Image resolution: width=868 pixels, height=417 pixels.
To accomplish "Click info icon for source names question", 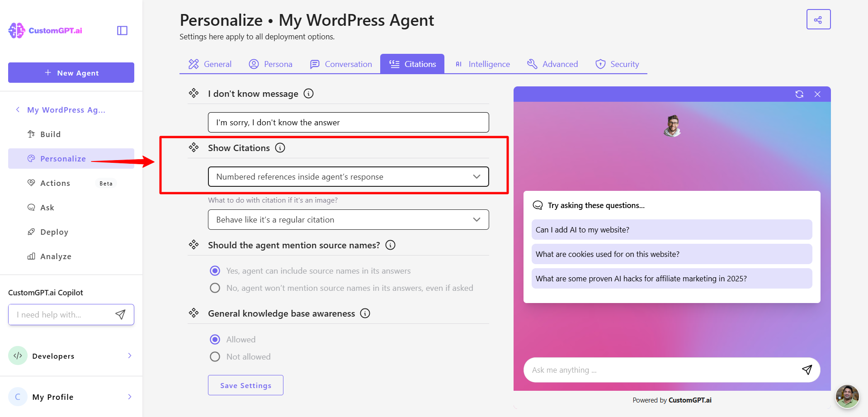I will click(390, 245).
